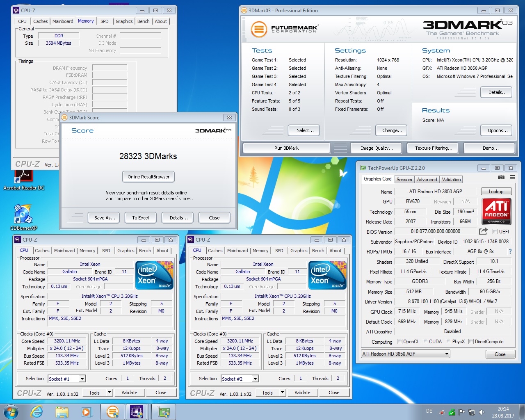Click Options... button under Results
The height and width of the screenshot is (420, 525).
(x=497, y=130)
